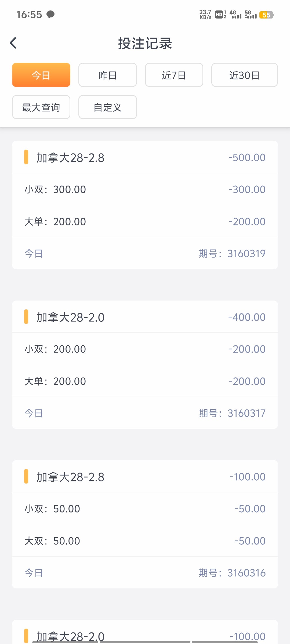
Task: Open the 最大查询 option
Action: pos(41,107)
